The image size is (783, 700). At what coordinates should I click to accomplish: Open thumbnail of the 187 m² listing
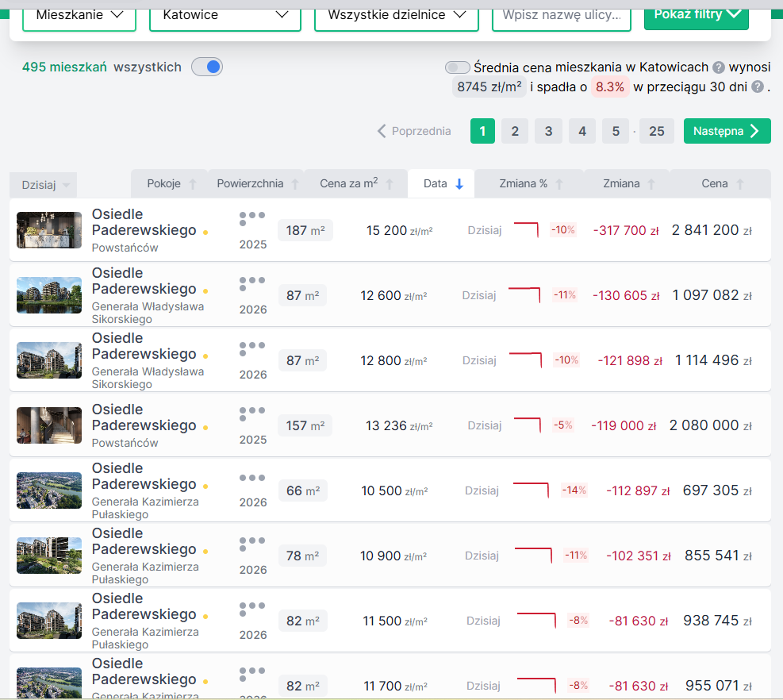click(x=49, y=230)
